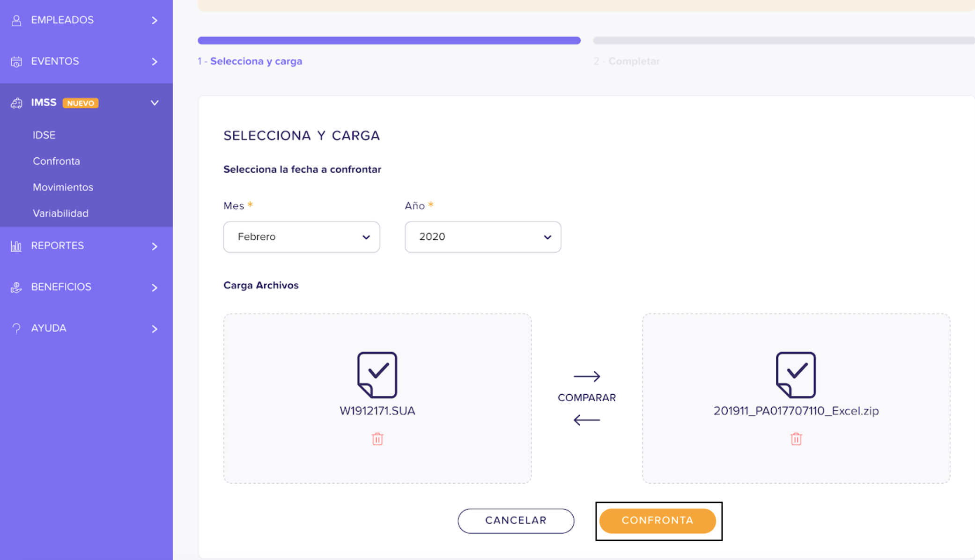Click the Beneficios hand icon
This screenshot has height=560, width=975.
(16, 287)
